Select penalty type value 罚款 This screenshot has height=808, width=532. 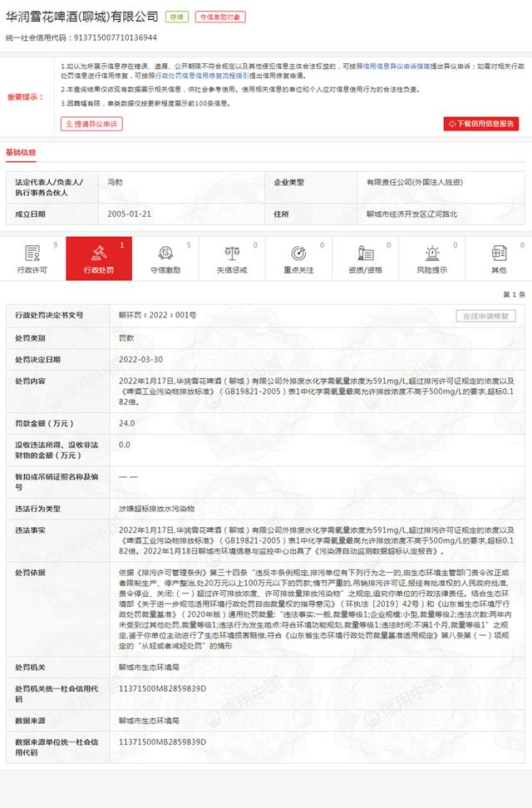pos(126,338)
